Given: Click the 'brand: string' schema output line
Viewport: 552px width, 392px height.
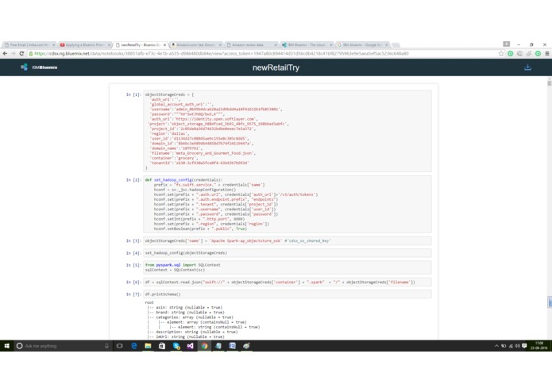Looking at the screenshot, I should 186,312.
